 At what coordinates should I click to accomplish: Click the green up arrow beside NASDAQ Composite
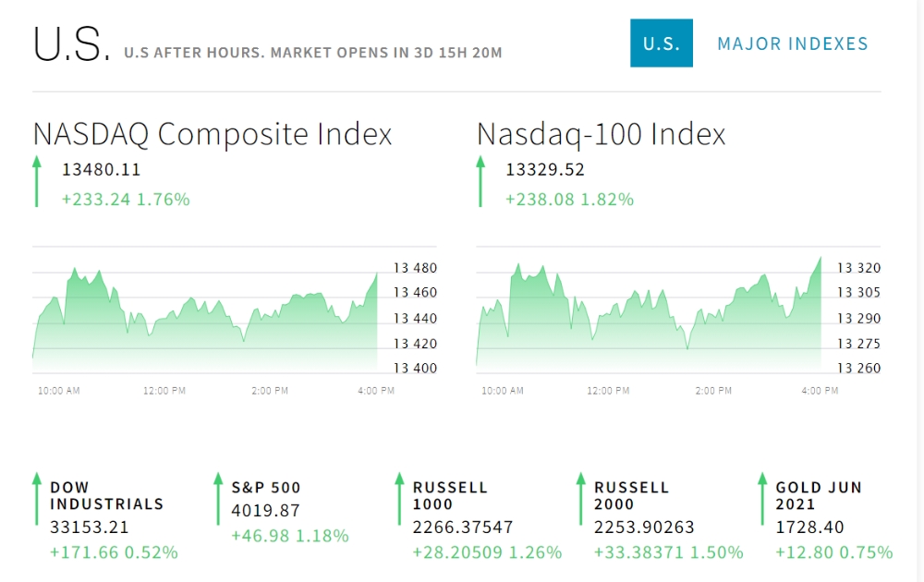click(37, 181)
